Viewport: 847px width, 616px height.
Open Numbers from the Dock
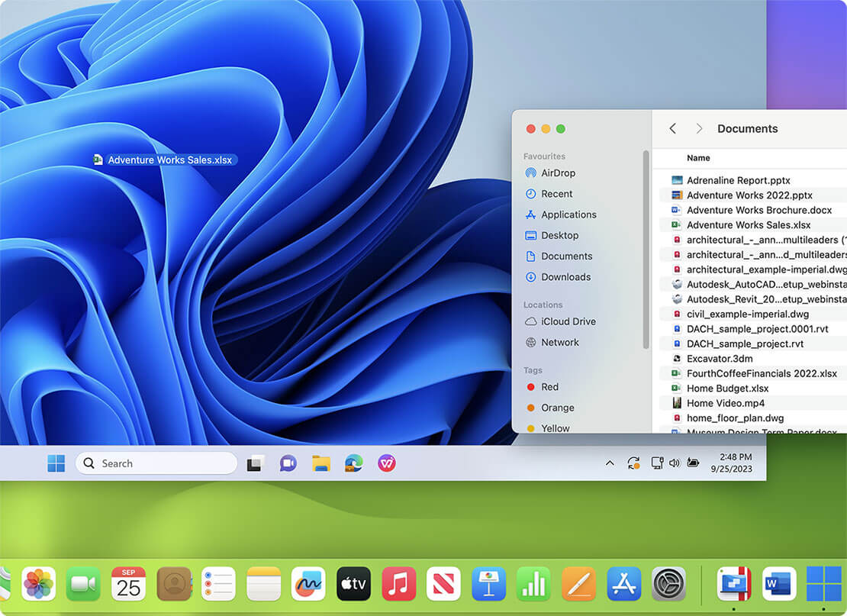pyautogui.click(x=533, y=584)
